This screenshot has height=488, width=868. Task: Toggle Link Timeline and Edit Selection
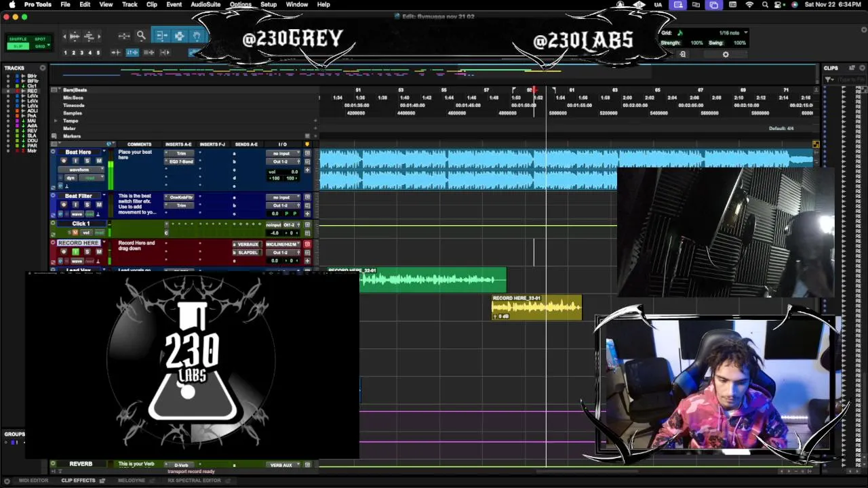point(132,52)
